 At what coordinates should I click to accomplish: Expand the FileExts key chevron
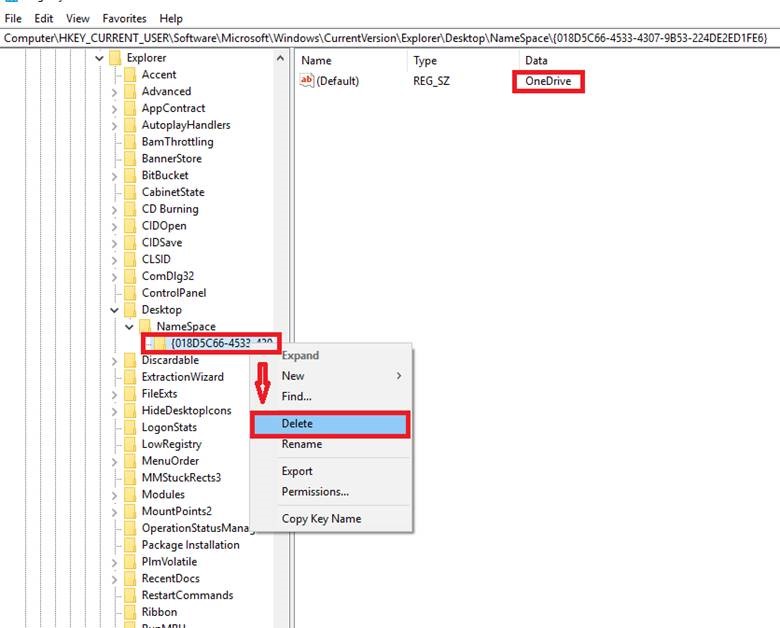pyautogui.click(x=114, y=395)
